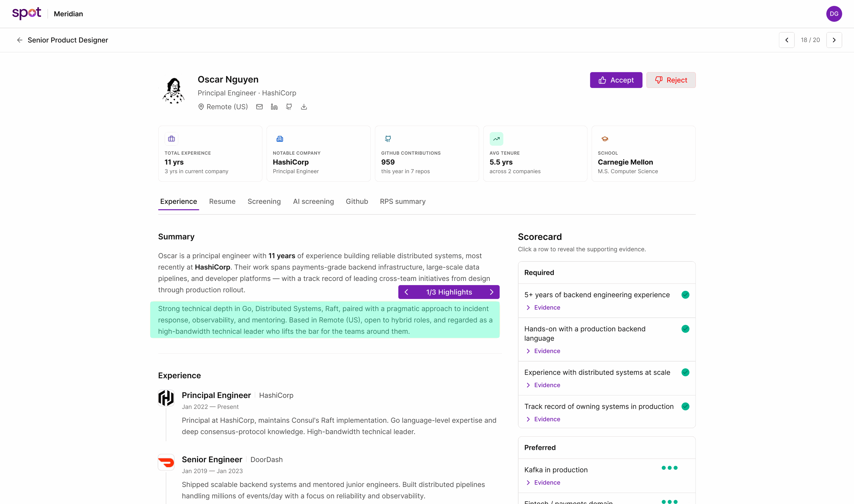Click "Jan 2019 — Jan 2023" date range

coord(212,471)
